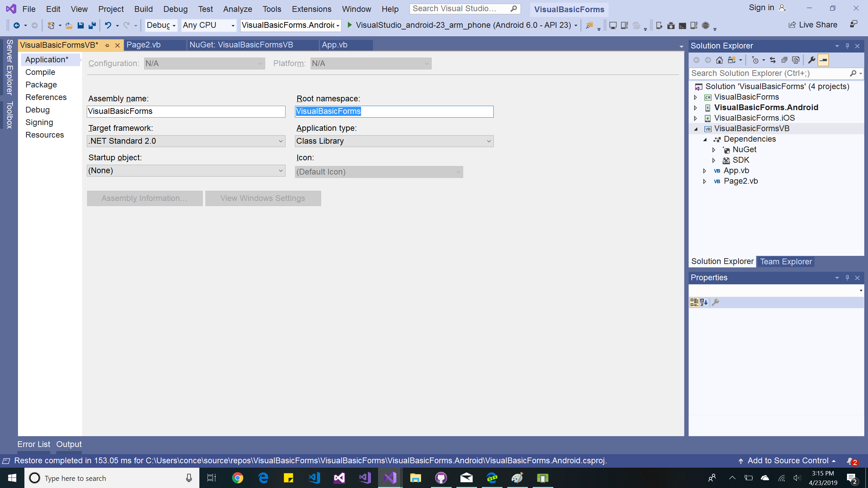The width and height of the screenshot is (868, 488).
Task: Click the Save All toolbar icon
Action: pos(92,25)
